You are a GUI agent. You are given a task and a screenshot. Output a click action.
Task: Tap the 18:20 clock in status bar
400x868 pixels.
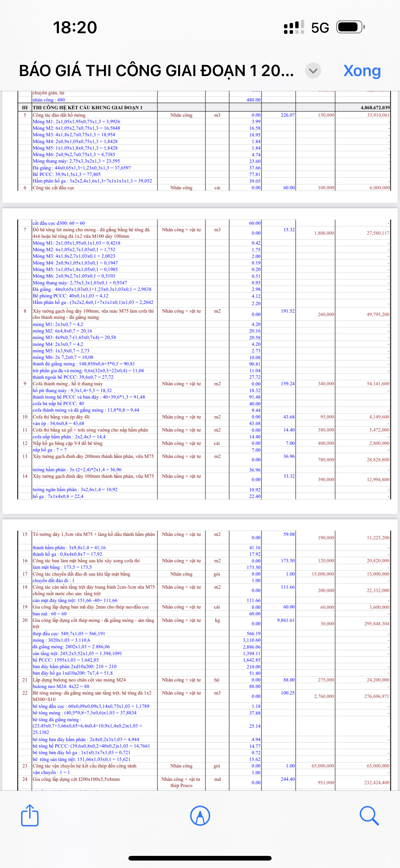click(x=75, y=27)
